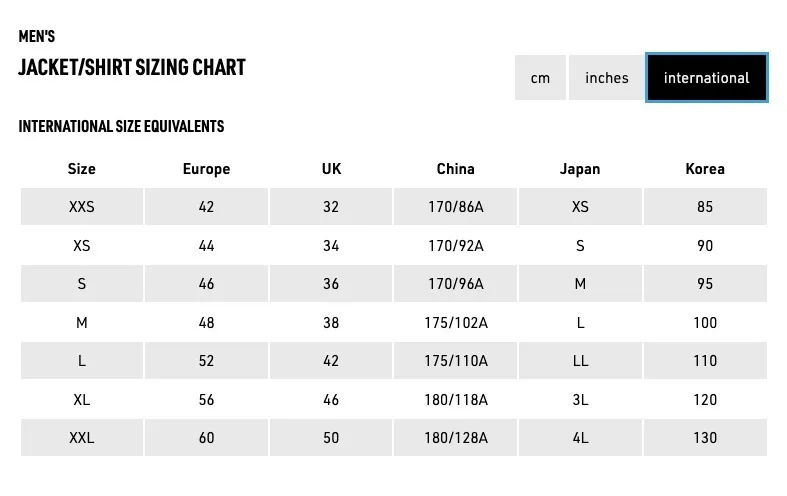This screenshot has width=787, height=496.
Task: Click the 170/86A China size cell
Action: (456, 206)
